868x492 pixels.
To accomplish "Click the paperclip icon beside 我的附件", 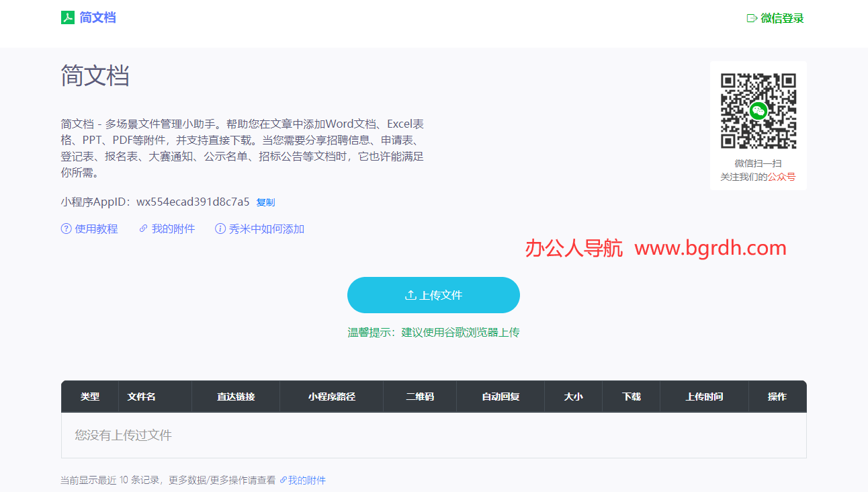I will coord(142,229).
